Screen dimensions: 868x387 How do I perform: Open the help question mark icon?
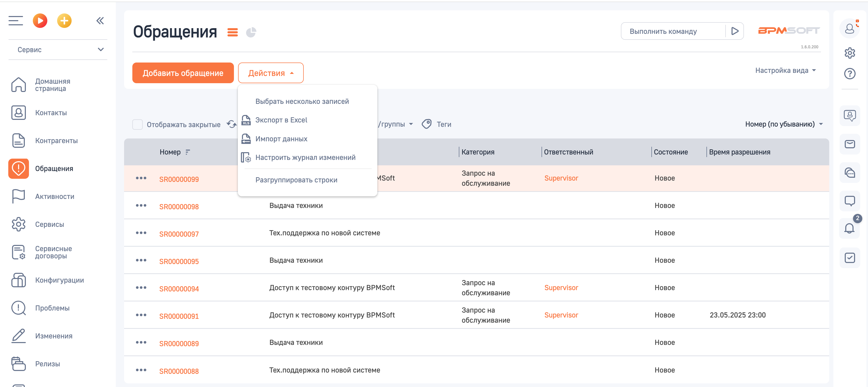(x=849, y=73)
